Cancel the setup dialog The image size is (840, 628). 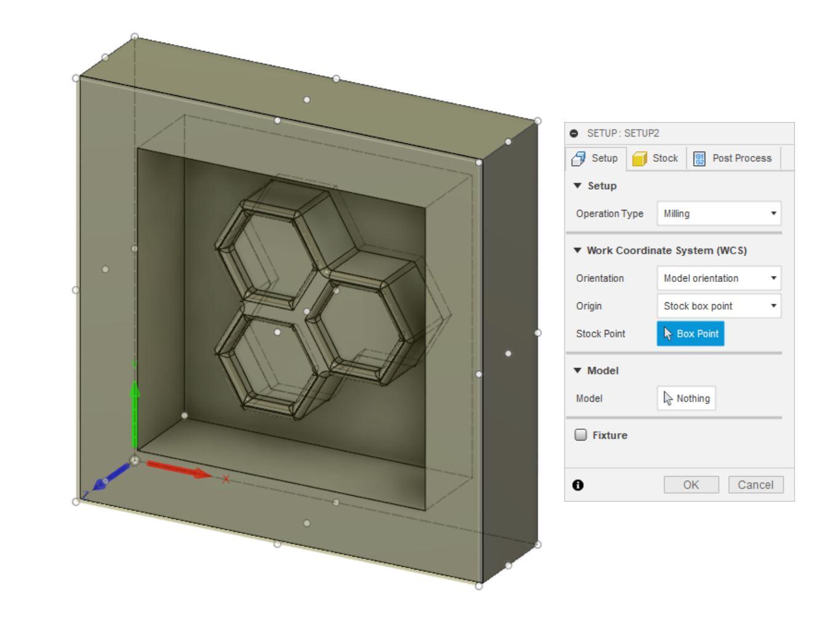pos(756,485)
